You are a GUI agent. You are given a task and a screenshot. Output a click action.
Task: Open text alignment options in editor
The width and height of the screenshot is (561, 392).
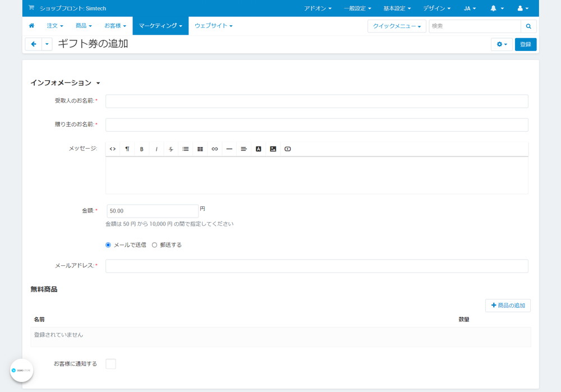(243, 149)
